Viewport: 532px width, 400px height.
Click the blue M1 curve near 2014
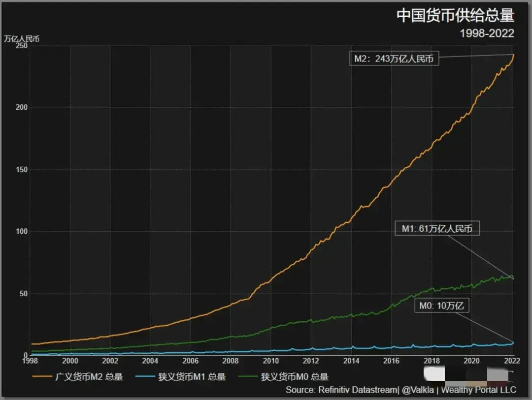[x=352, y=348]
